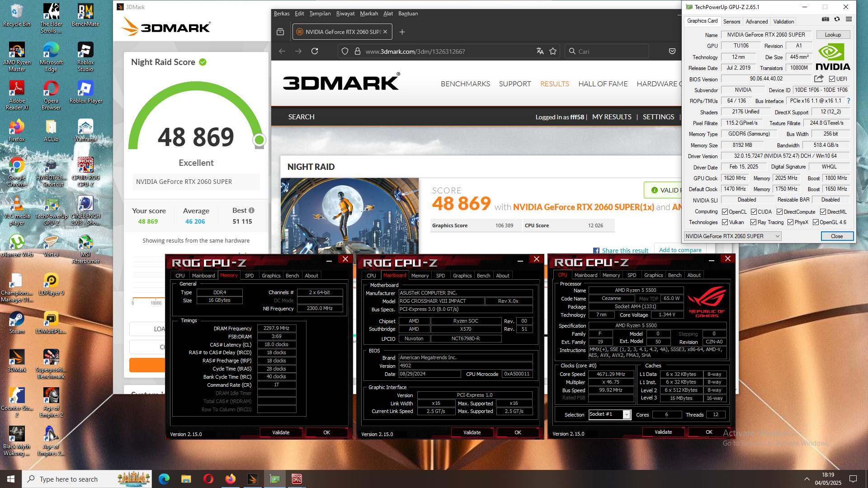Click the Firefox address bar URL
Screen dimensions: 868x488
pyautogui.click(x=415, y=51)
